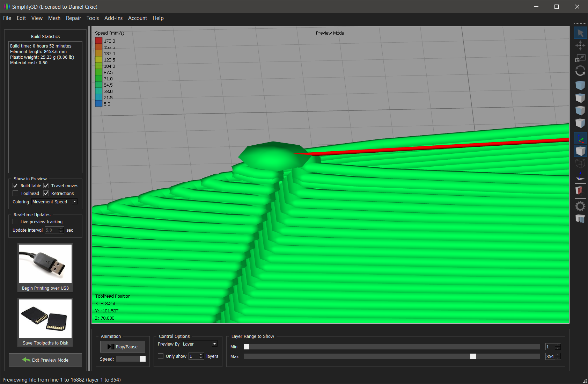588x384 pixels.
Task: Enable Live preview tracking
Action: point(15,222)
